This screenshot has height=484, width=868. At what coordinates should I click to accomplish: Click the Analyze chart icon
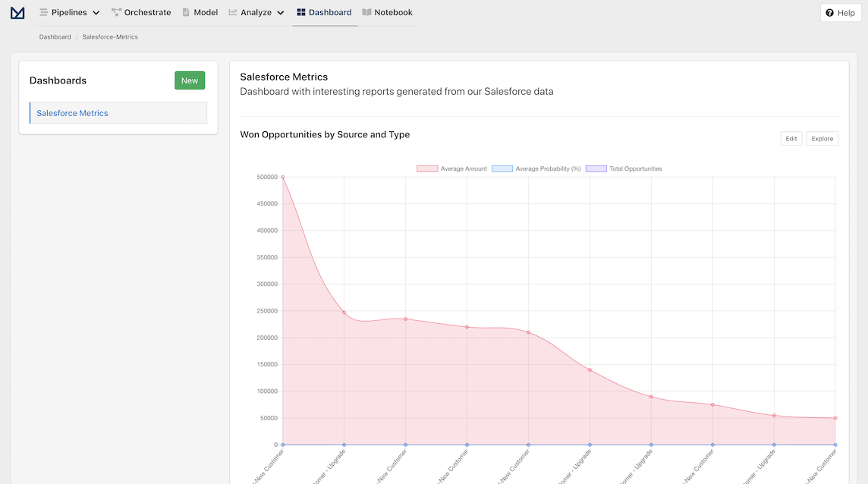point(233,12)
